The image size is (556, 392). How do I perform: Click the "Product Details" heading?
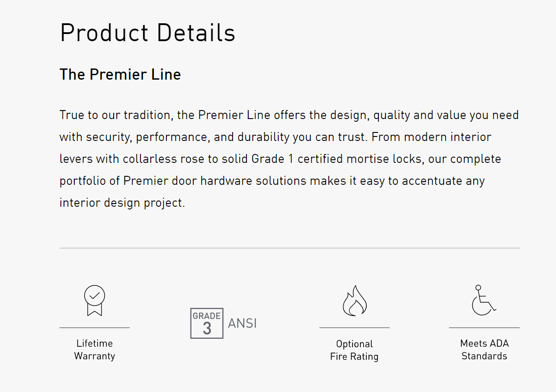coord(148,33)
